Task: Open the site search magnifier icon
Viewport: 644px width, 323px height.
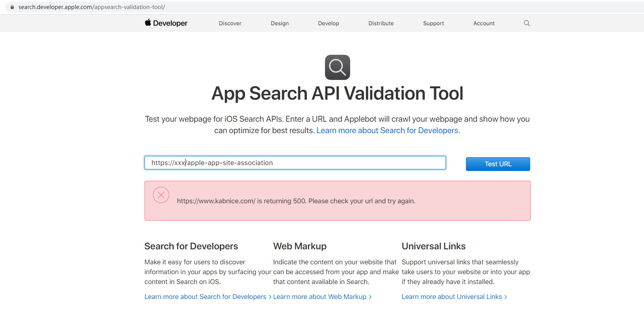Action: pyautogui.click(x=527, y=23)
